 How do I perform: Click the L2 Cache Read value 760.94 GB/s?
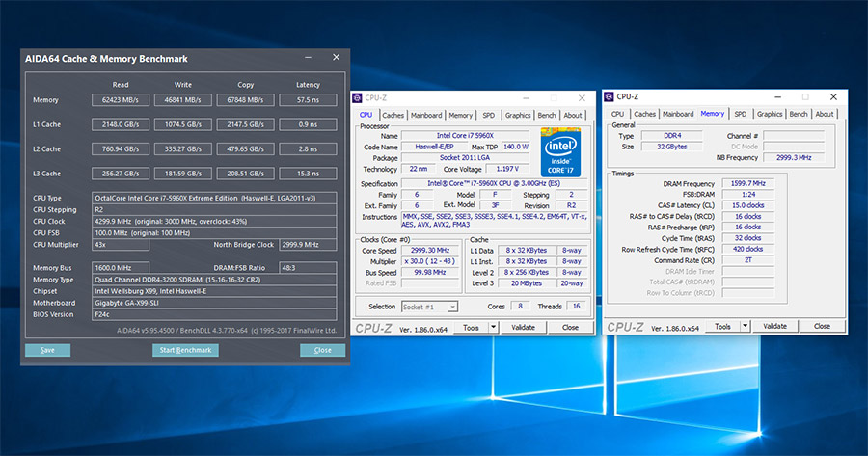(x=121, y=148)
